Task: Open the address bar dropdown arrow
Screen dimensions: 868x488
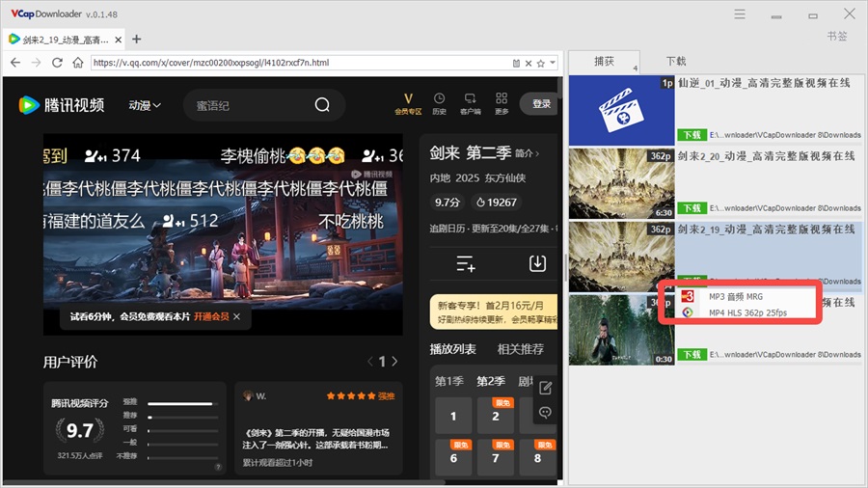Action: click(553, 63)
